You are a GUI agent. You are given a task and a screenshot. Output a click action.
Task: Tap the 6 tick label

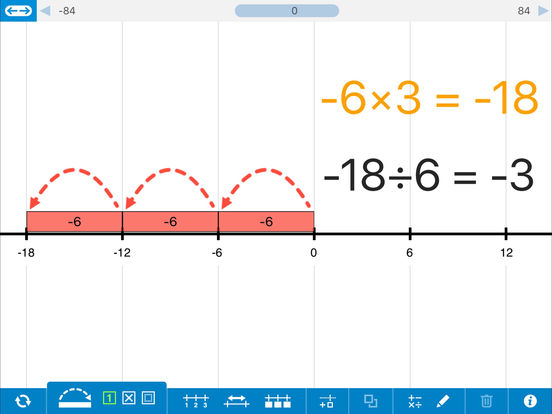point(409,253)
